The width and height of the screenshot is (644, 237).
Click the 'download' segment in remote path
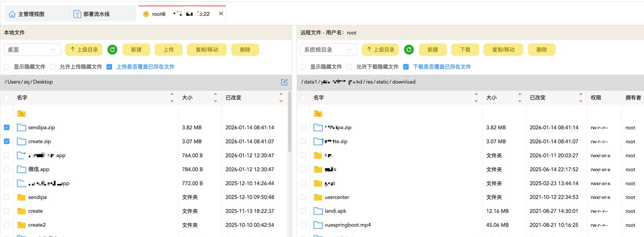pyautogui.click(x=404, y=82)
